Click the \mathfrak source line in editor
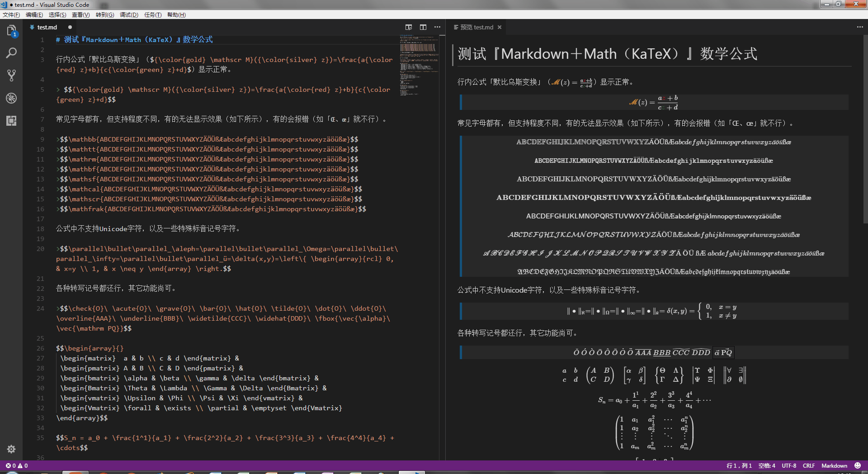The image size is (868, 474). [211, 209]
